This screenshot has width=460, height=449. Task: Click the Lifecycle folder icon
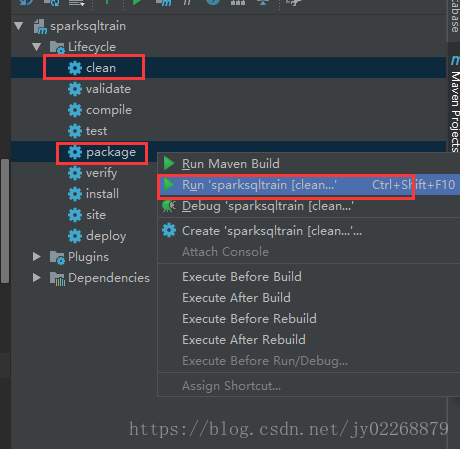(x=57, y=47)
